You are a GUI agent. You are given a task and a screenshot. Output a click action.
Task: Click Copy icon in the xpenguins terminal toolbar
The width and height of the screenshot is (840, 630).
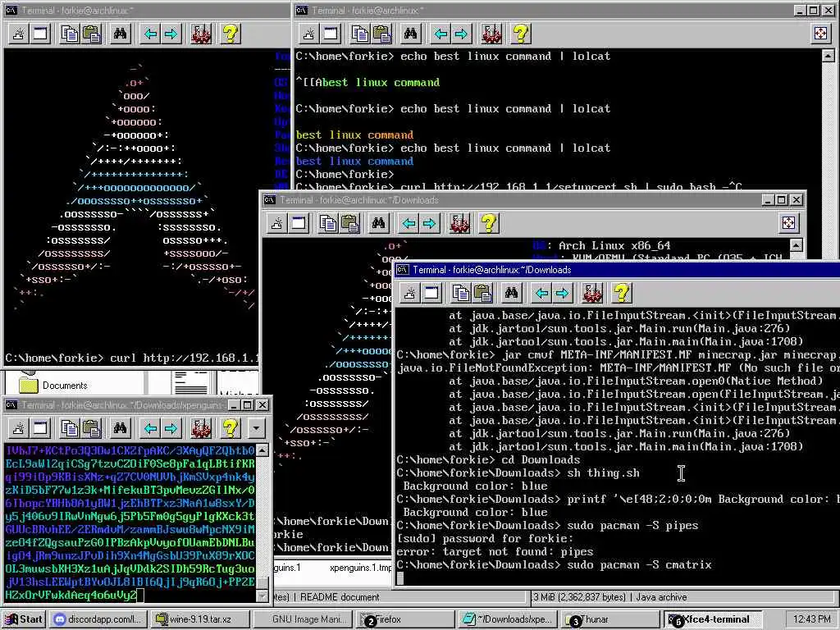click(70, 428)
